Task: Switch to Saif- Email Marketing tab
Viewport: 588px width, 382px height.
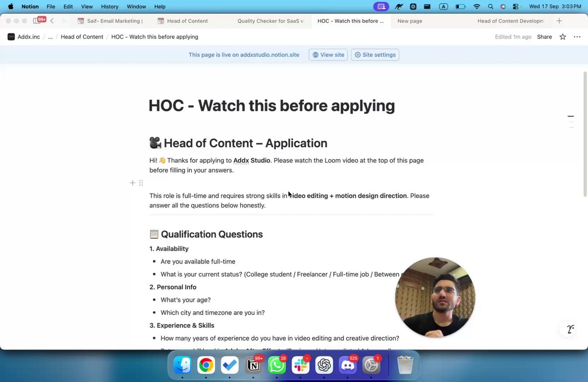Action: [x=110, y=21]
